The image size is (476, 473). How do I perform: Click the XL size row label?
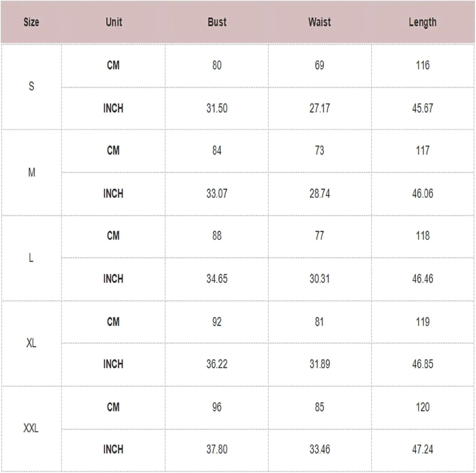coord(31,343)
